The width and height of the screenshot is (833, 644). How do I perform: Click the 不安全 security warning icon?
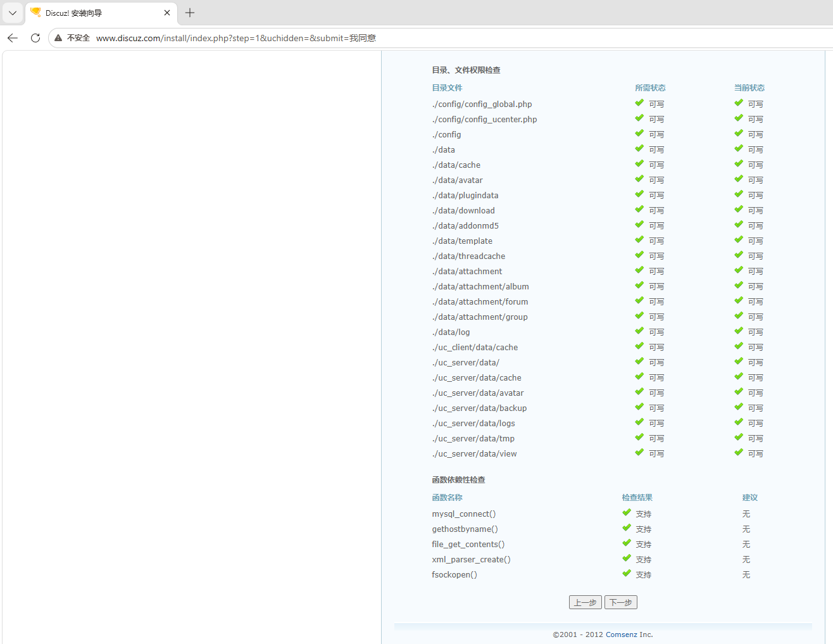(x=58, y=38)
